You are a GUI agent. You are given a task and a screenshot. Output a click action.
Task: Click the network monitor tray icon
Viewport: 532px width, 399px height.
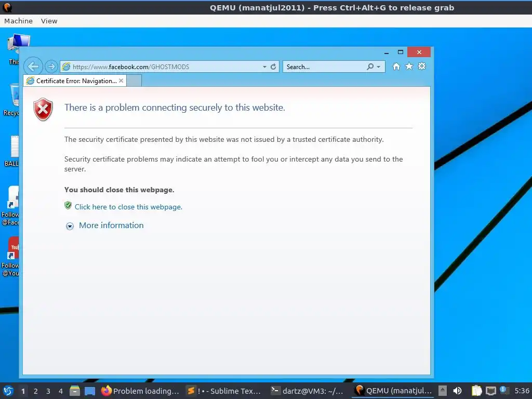(490, 391)
